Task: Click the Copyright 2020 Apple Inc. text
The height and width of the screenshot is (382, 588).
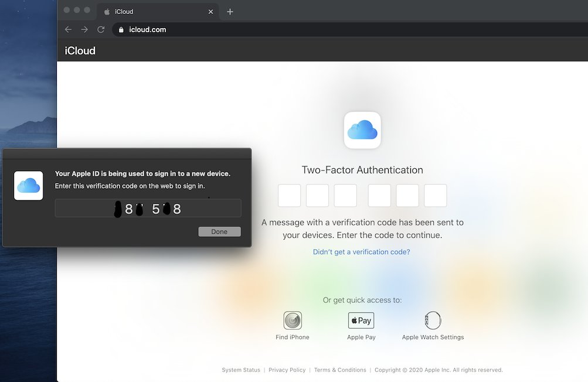Action: pos(439,370)
